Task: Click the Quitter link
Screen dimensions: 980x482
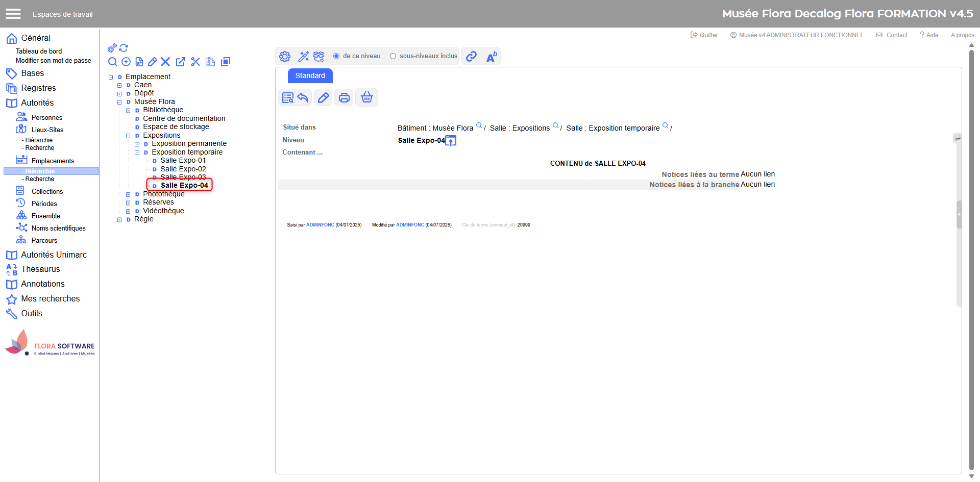Action: point(704,35)
